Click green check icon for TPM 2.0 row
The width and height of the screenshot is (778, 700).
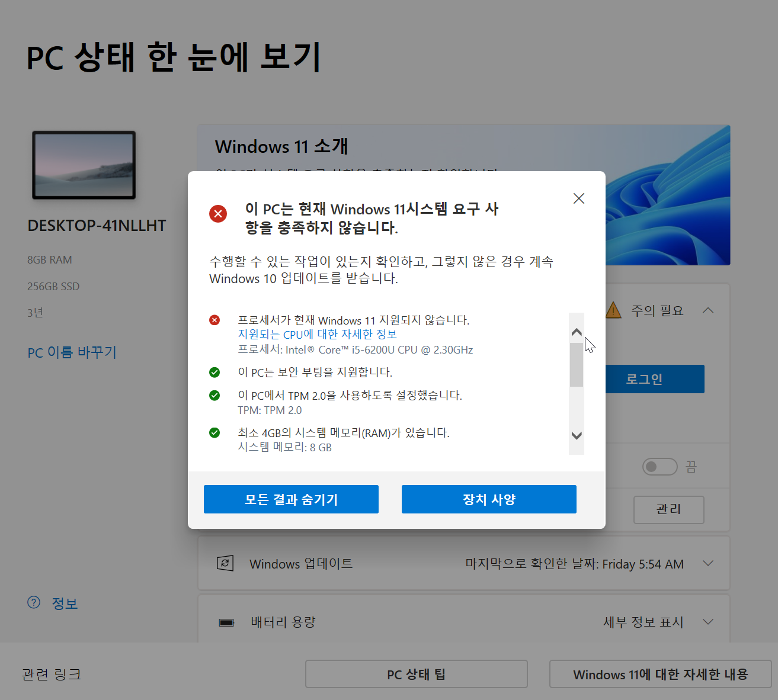tap(214, 395)
